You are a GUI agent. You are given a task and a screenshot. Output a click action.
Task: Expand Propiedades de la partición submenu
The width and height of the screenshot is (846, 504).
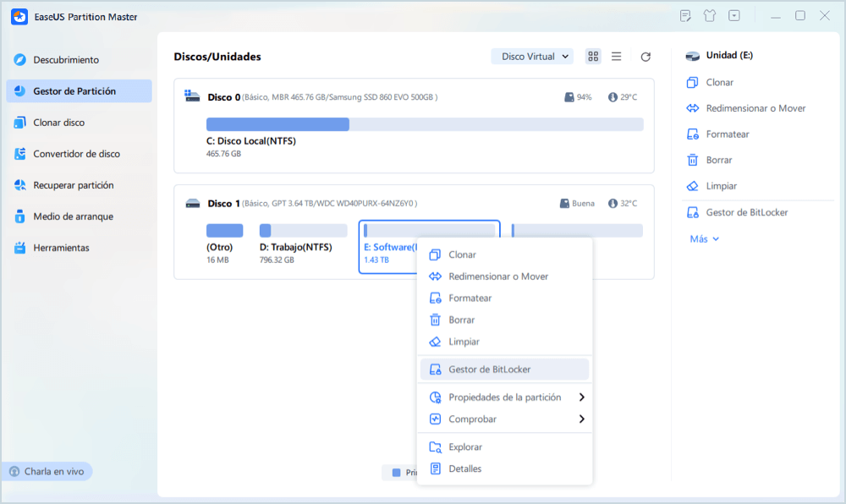(x=504, y=397)
